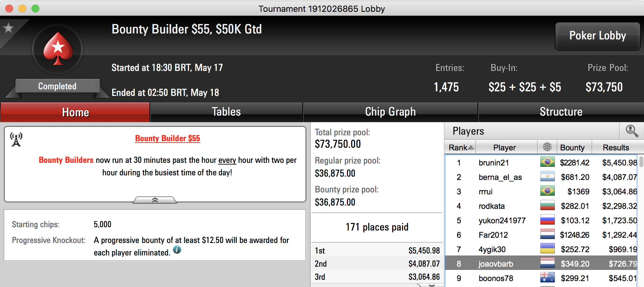Expand the payouts list below 3rd place

(432, 285)
